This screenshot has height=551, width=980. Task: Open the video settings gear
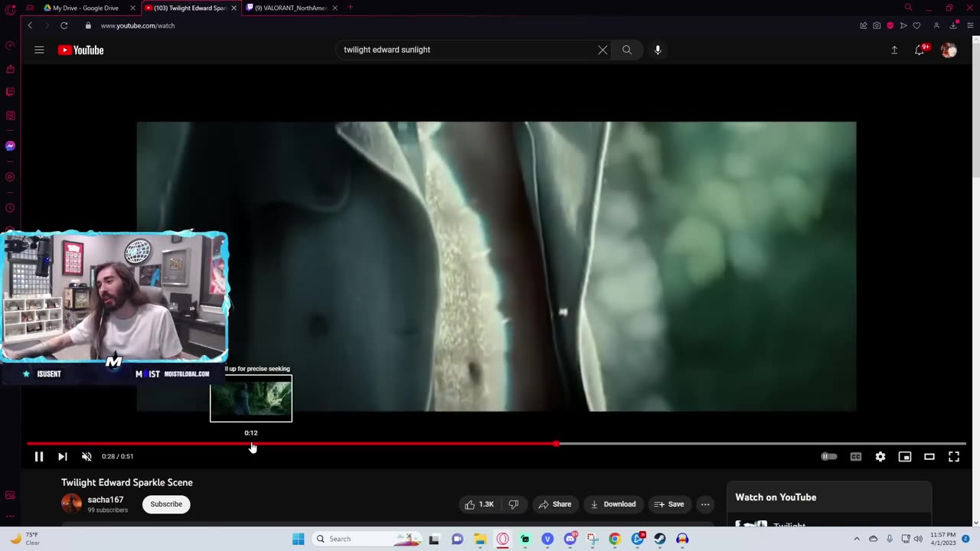pyautogui.click(x=880, y=457)
